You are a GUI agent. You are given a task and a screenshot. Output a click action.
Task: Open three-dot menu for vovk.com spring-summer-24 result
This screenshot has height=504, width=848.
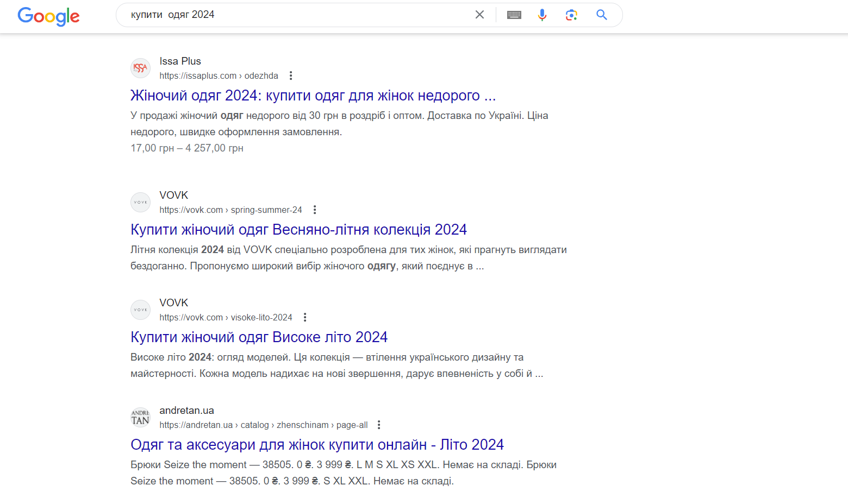point(315,210)
